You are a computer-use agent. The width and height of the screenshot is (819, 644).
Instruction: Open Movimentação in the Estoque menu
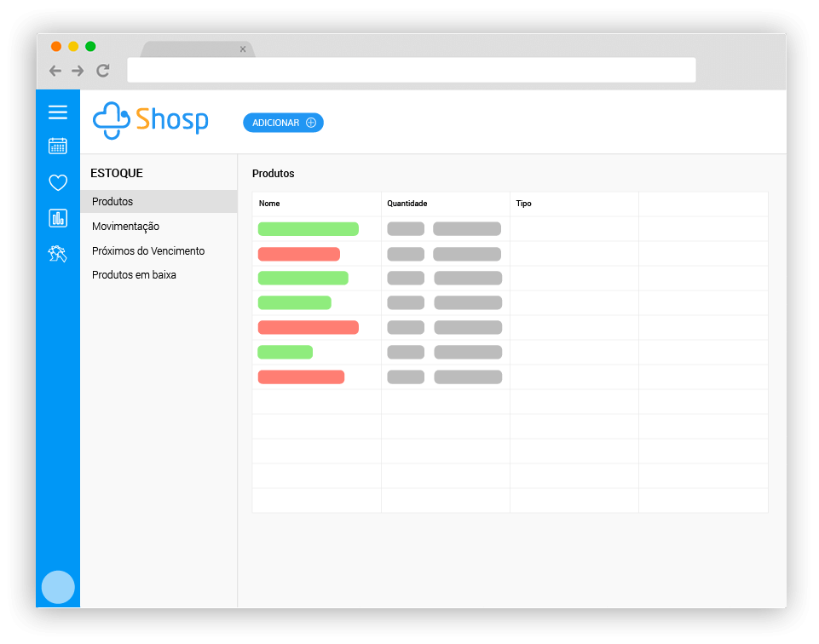pos(126,227)
